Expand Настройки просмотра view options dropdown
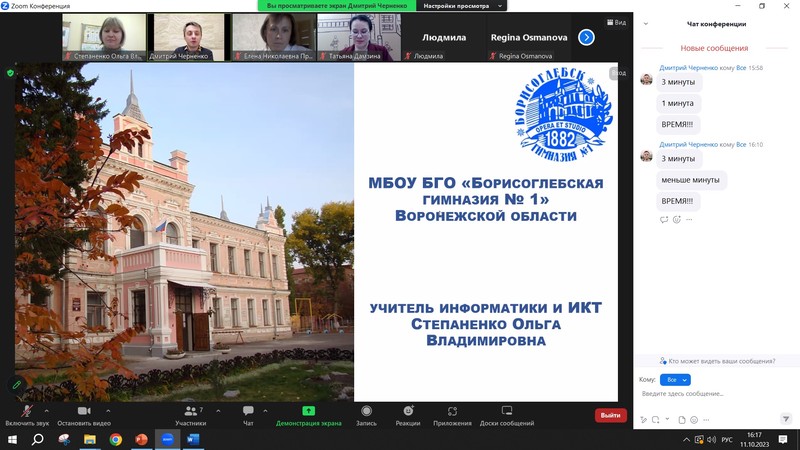800x450 pixels. [461, 5]
